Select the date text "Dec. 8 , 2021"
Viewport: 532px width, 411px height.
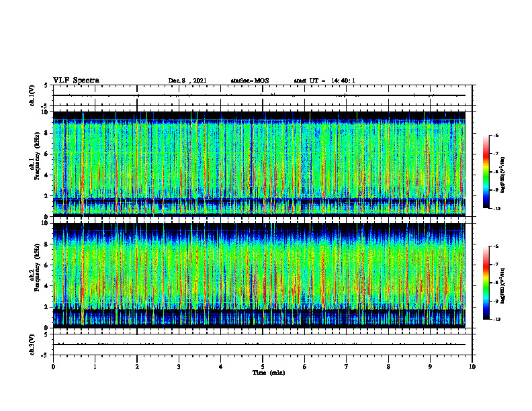[x=187, y=81]
